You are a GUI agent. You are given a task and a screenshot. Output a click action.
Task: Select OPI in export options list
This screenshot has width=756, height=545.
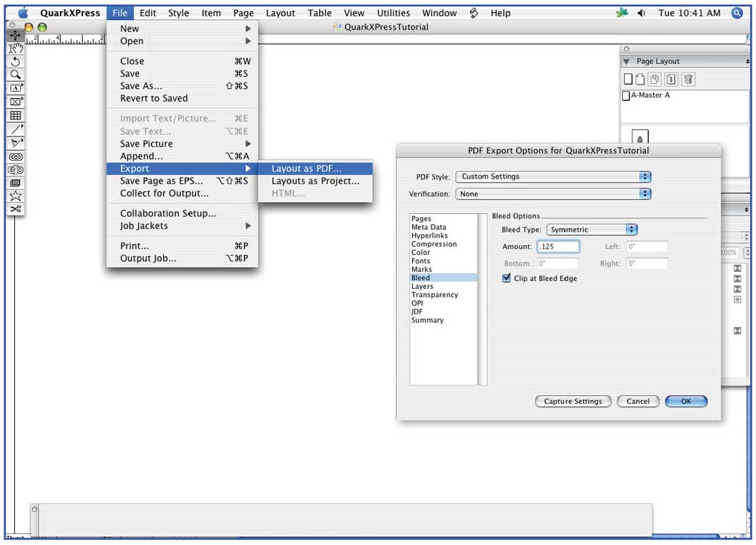[x=443, y=303]
